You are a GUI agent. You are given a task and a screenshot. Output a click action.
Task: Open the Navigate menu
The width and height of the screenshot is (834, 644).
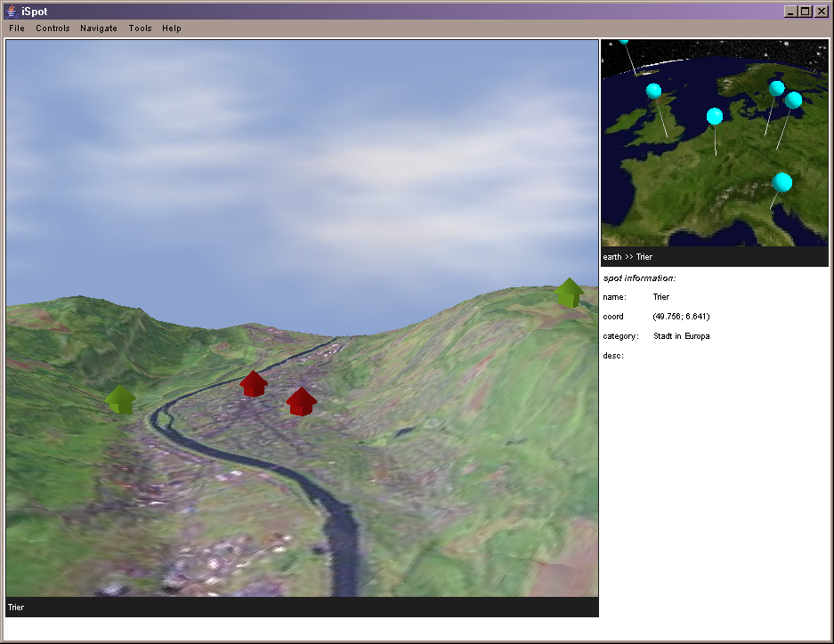[99, 28]
